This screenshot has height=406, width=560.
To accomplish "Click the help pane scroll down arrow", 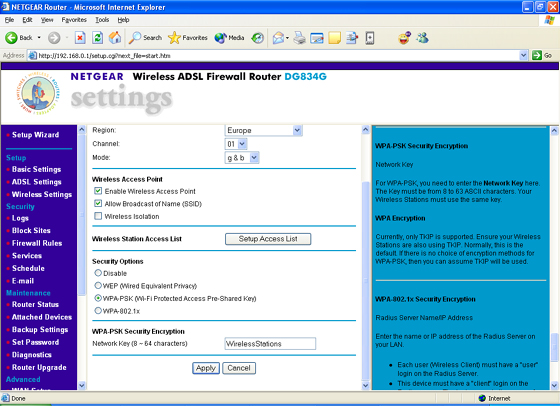I will click(554, 385).
